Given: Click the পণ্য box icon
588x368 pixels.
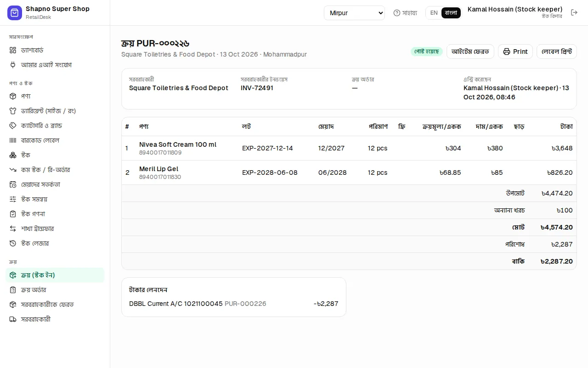Looking at the screenshot, I should (13, 96).
